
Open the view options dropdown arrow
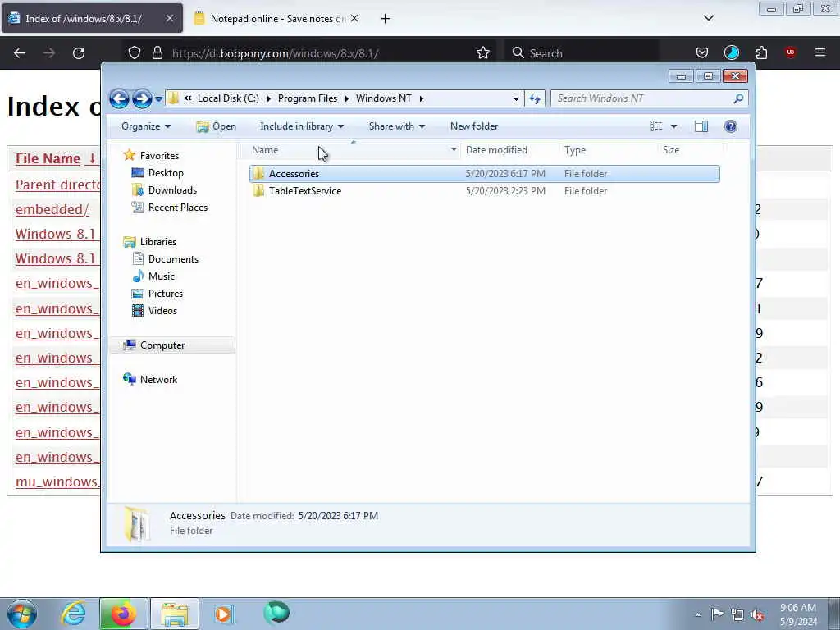(x=674, y=126)
